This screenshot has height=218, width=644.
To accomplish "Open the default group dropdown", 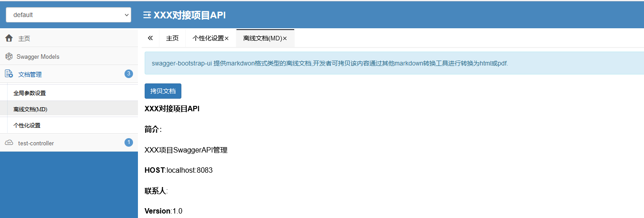I will tap(69, 15).
